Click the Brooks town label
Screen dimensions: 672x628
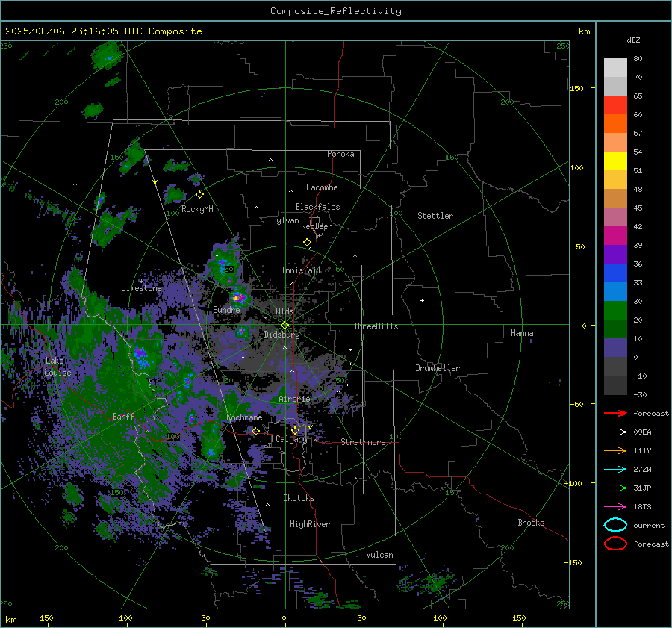(531, 523)
